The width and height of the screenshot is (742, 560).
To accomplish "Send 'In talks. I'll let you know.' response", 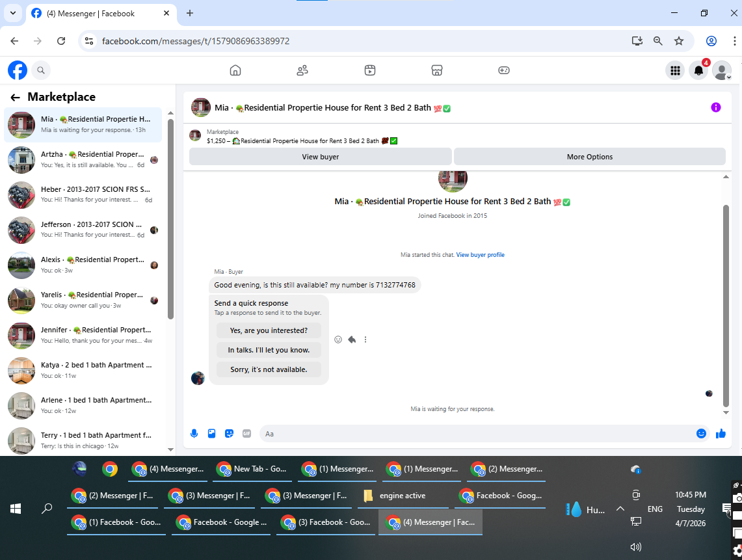I will (269, 350).
